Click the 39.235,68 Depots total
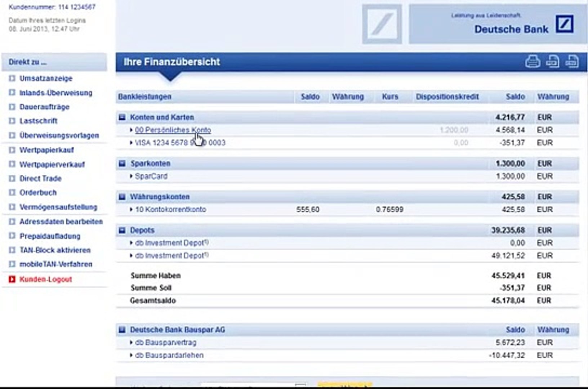The image size is (588, 389). [508, 230]
